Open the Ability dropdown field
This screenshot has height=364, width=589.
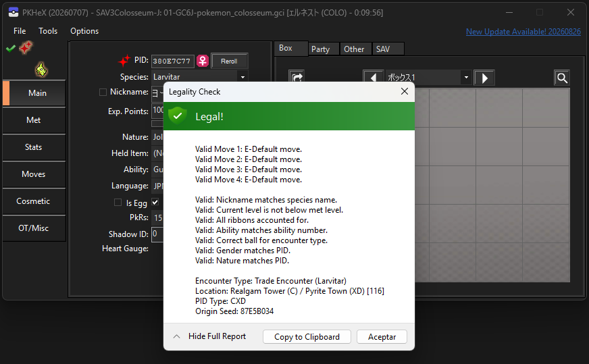coord(157,170)
